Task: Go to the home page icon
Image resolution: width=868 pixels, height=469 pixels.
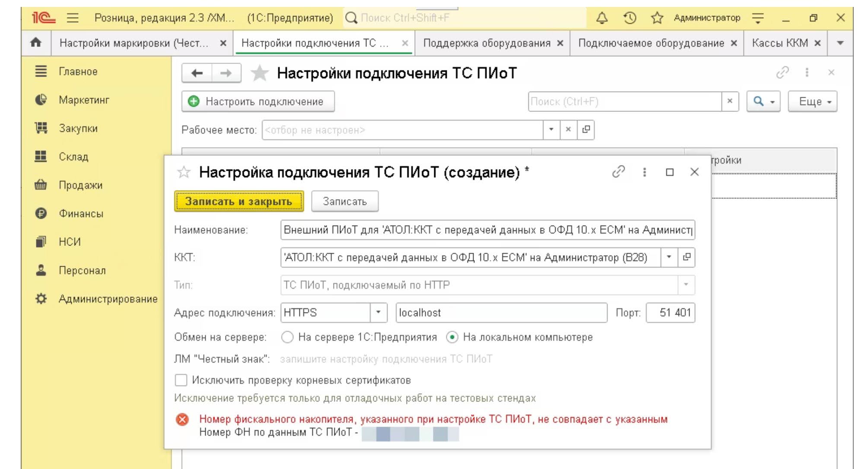Action: pos(36,42)
